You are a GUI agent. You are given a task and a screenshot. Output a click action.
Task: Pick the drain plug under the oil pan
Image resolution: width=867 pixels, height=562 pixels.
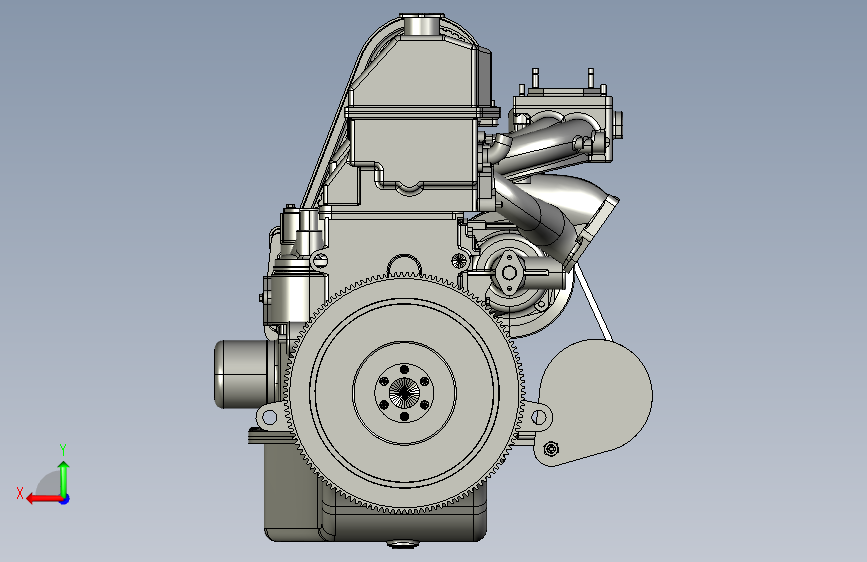point(402,544)
